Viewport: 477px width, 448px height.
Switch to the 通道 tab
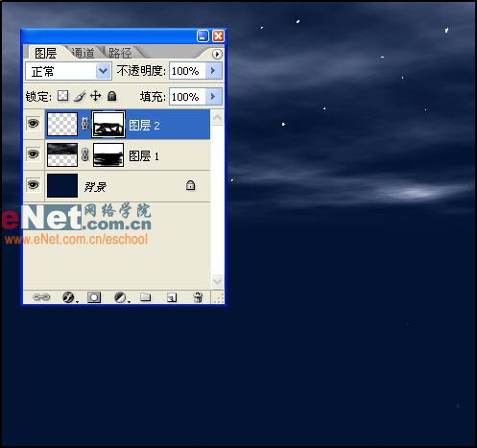point(83,53)
